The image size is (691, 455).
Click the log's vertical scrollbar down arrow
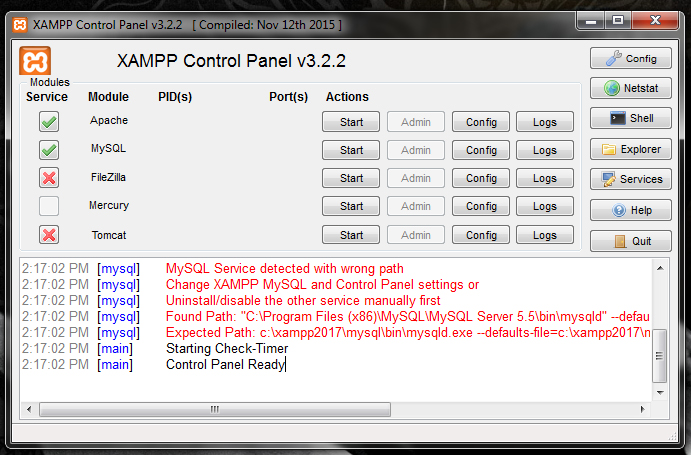tap(660, 392)
